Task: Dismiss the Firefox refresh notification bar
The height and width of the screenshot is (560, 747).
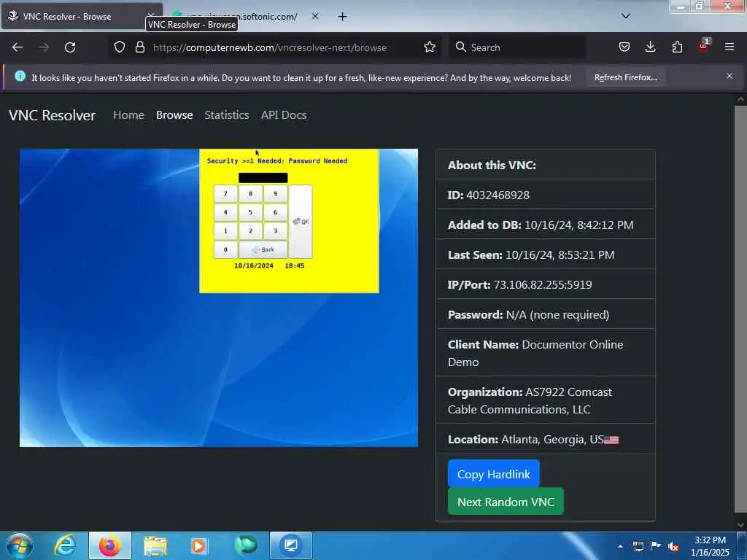Action: [729, 76]
